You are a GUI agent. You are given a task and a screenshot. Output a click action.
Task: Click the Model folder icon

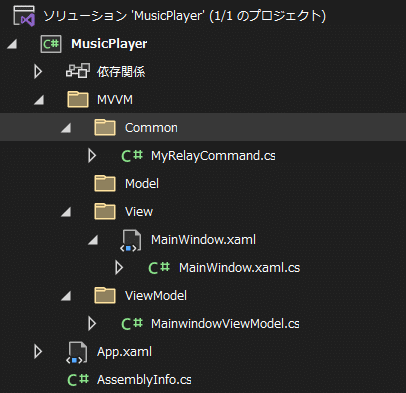click(x=105, y=183)
